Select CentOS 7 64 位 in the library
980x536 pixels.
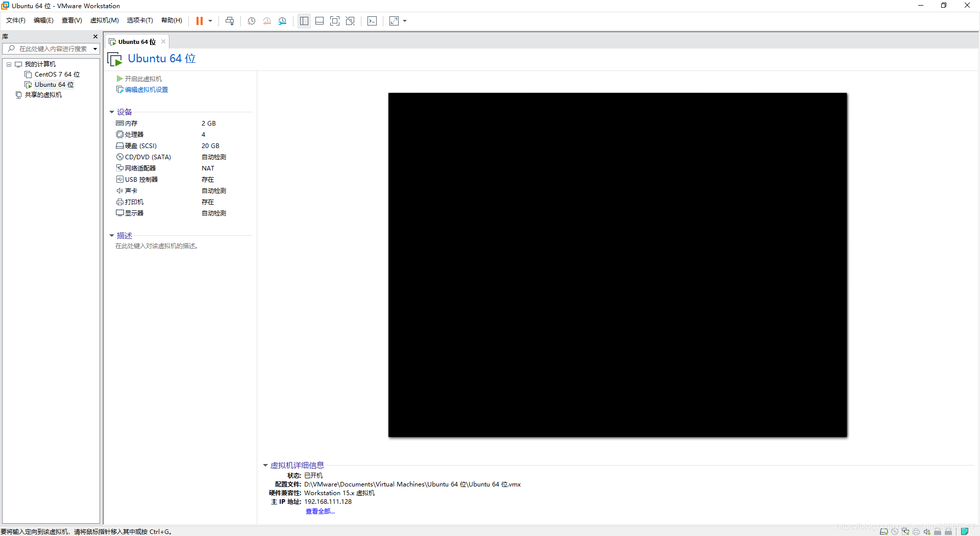(x=57, y=75)
